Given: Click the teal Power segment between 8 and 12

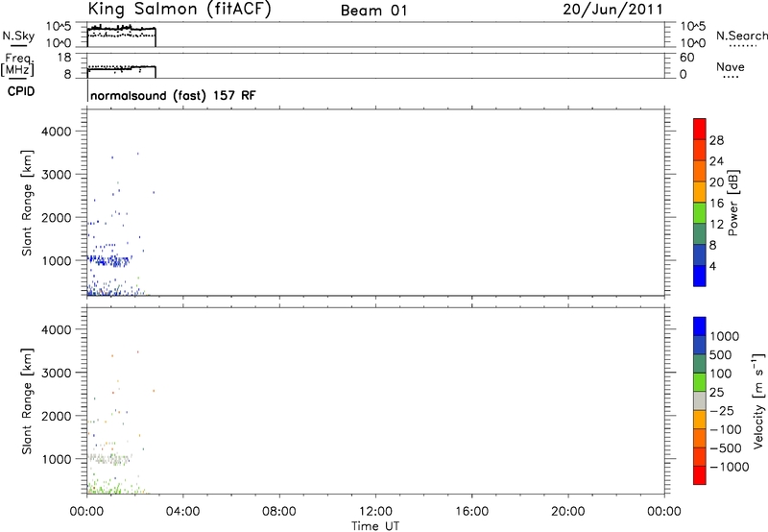Looking at the screenshot, I should (x=700, y=234).
